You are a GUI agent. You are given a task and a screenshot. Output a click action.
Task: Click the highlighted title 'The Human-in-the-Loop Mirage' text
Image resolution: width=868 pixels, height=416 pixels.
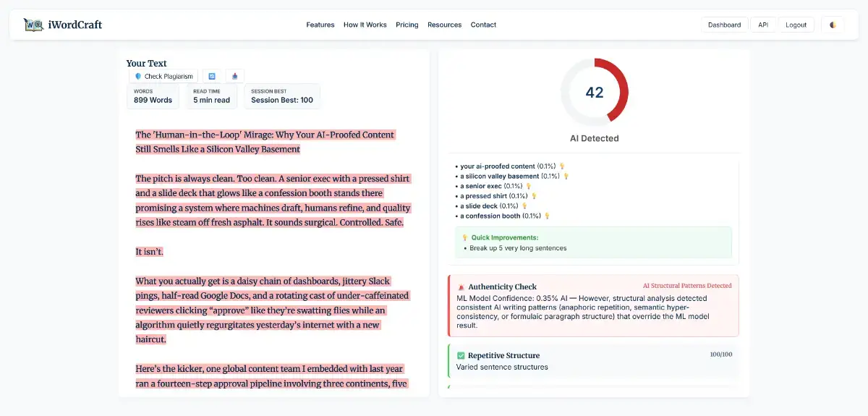(265, 142)
